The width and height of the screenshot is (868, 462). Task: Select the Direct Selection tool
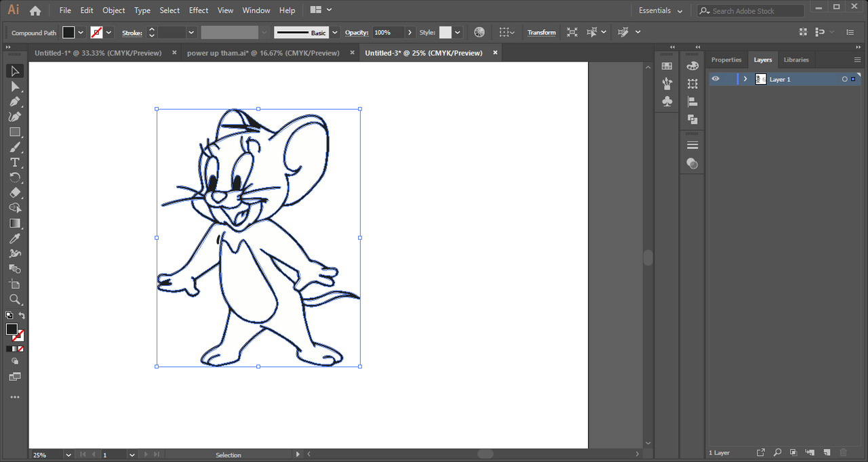tap(15, 87)
